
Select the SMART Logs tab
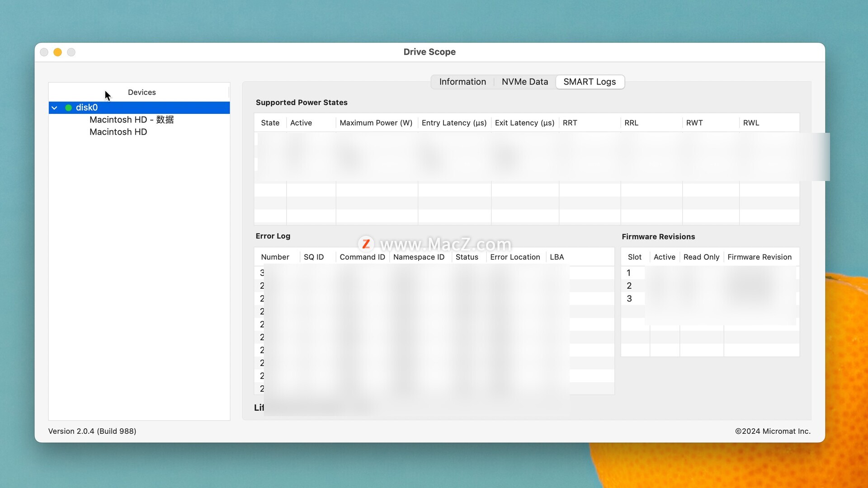click(590, 82)
